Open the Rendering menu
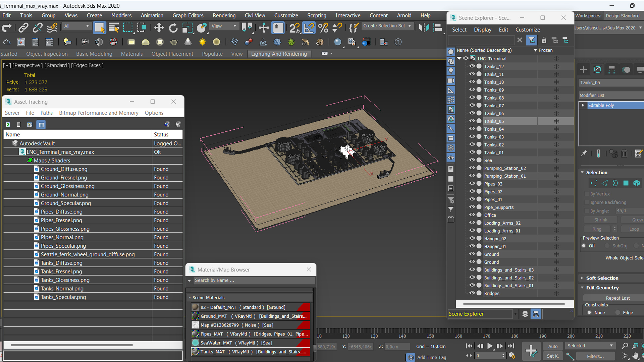Image resolution: width=644 pixels, height=362 pixels. tap(224, 15)
